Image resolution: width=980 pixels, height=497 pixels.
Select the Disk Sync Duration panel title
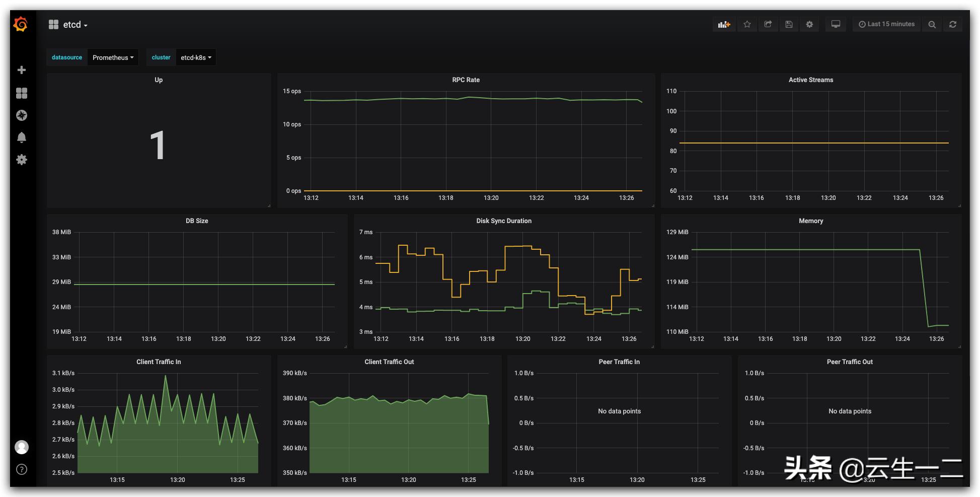tap(504, 221)
